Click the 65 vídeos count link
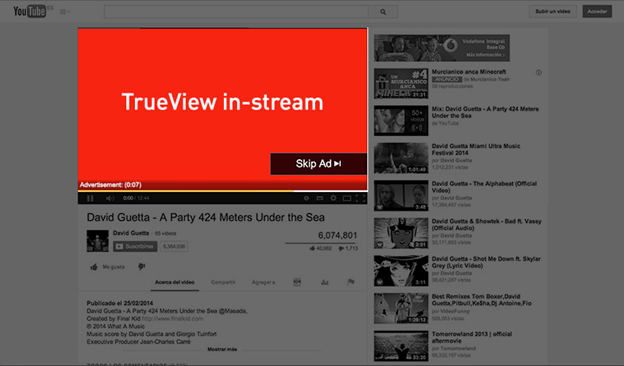Image resolution: width=624 pixels, height=366 pixels. (x=166, y=234)
